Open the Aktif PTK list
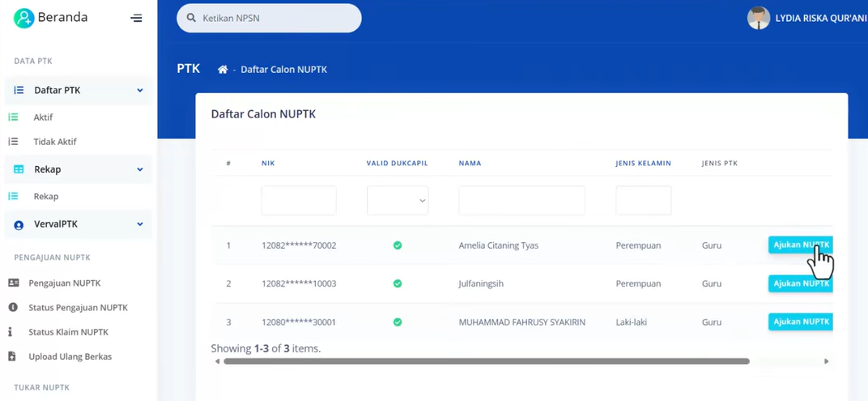Viewport: 868px width, 401px height. click(x=43, y=117)
